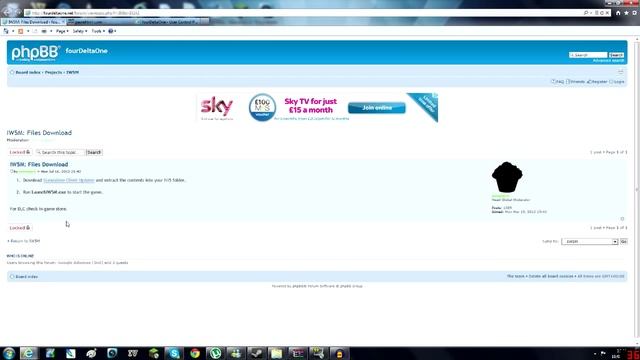Open the Register link

tap(598, 82)
